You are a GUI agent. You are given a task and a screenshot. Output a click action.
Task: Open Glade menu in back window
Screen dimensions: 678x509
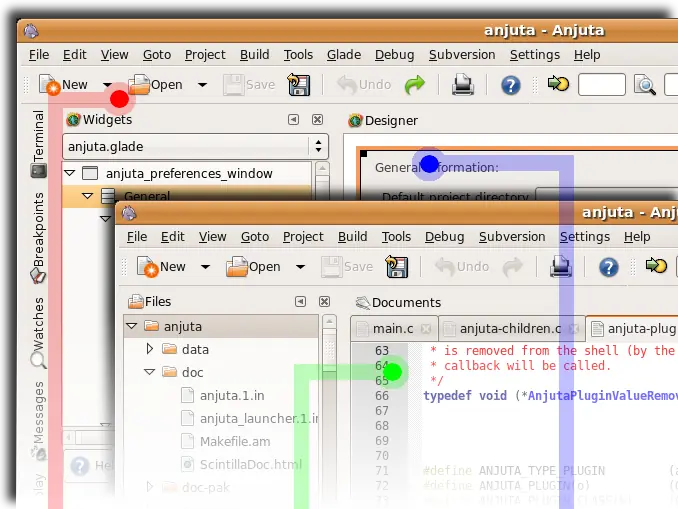click(344, 55)
